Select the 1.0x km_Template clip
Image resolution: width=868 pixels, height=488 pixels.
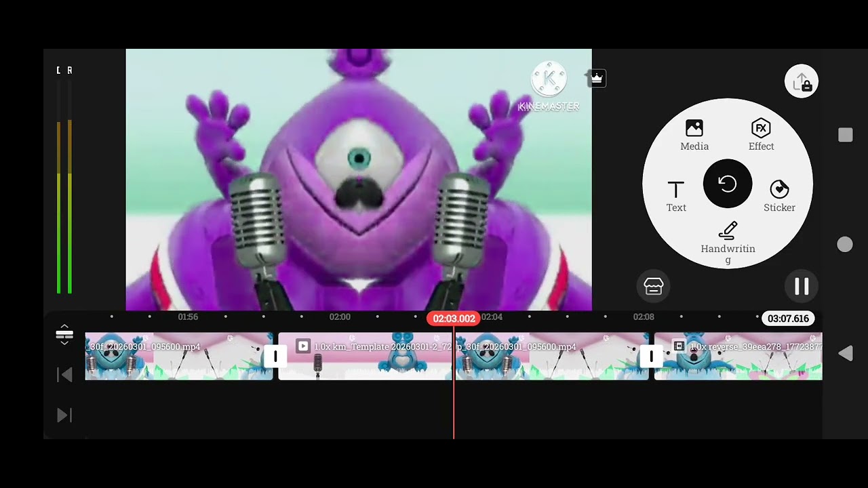(366, 356)
